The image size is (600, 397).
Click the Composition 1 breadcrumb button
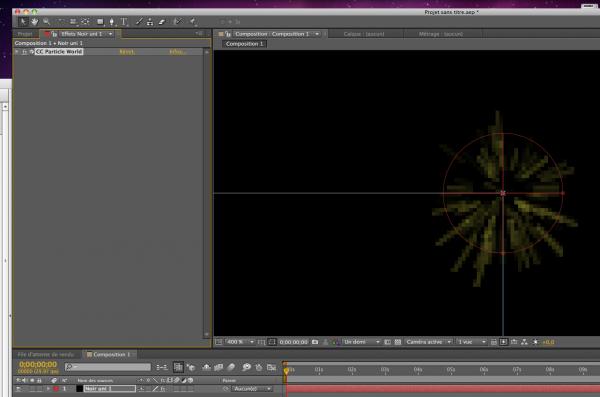(245, 44)
